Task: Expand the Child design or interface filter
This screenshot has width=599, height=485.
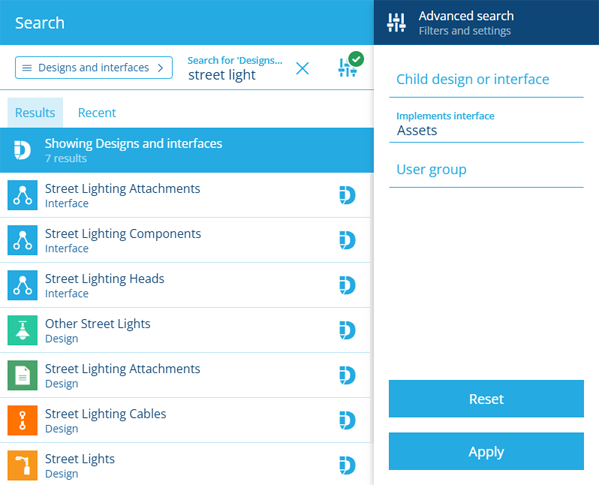Action: [486, 79]
